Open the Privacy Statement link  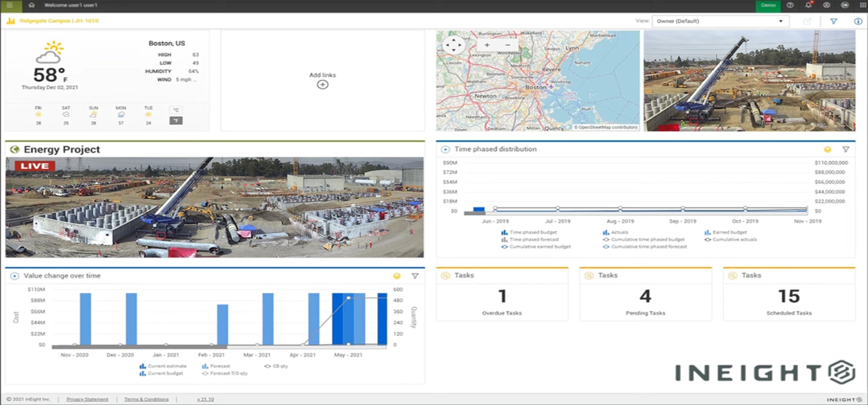87,399
